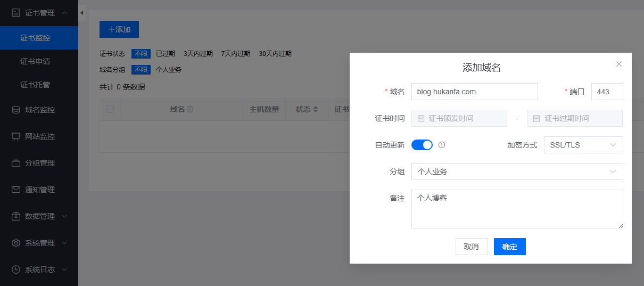
Task: Filter domain group by 个人业务
Action: pyautogui.click(x=169, y=70)
